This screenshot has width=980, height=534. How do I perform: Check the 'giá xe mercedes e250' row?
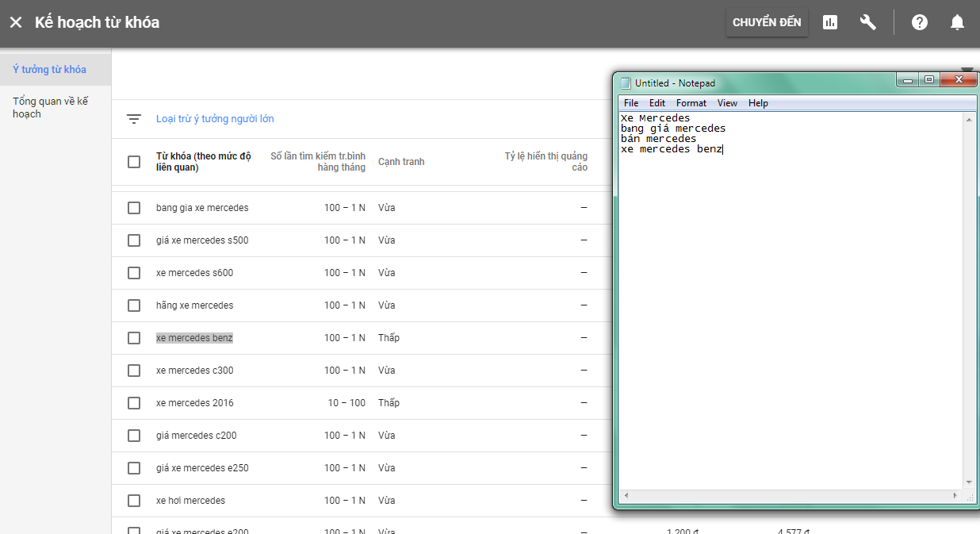pos(134,468)
